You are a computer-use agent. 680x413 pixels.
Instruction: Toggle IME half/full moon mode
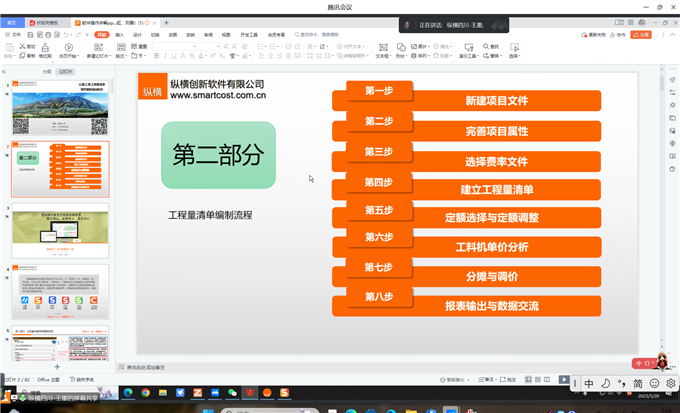coord(605,384)
